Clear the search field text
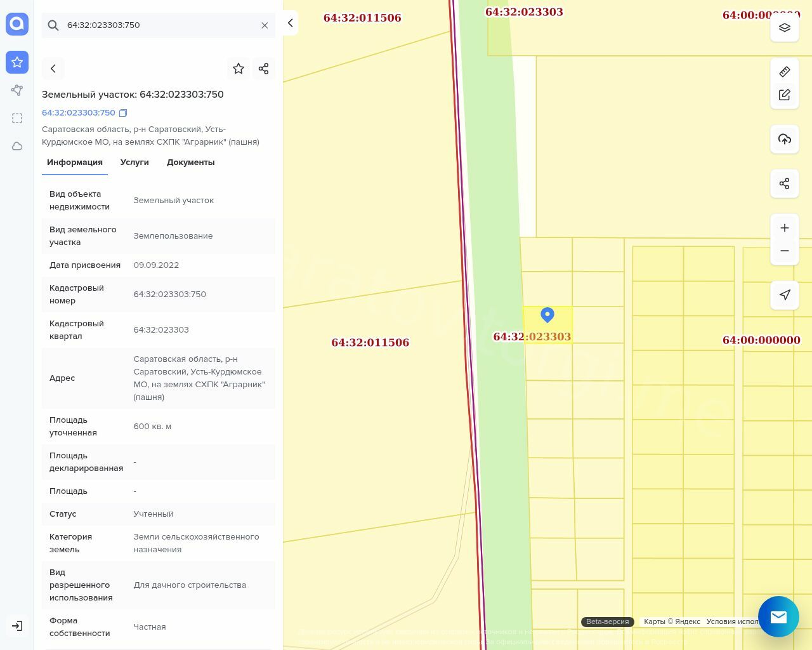Screen dimensions: 812x650 [x=265, y=25]
